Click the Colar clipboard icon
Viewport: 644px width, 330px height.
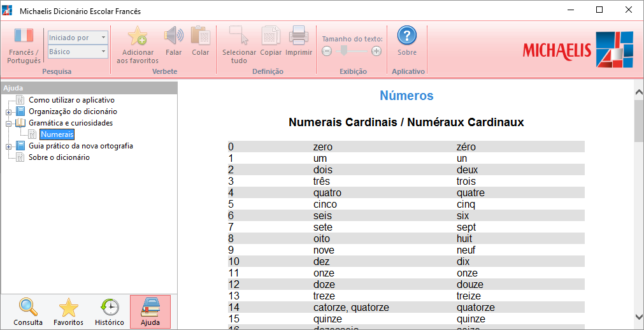pyautogui.click(x=201, y=36)
